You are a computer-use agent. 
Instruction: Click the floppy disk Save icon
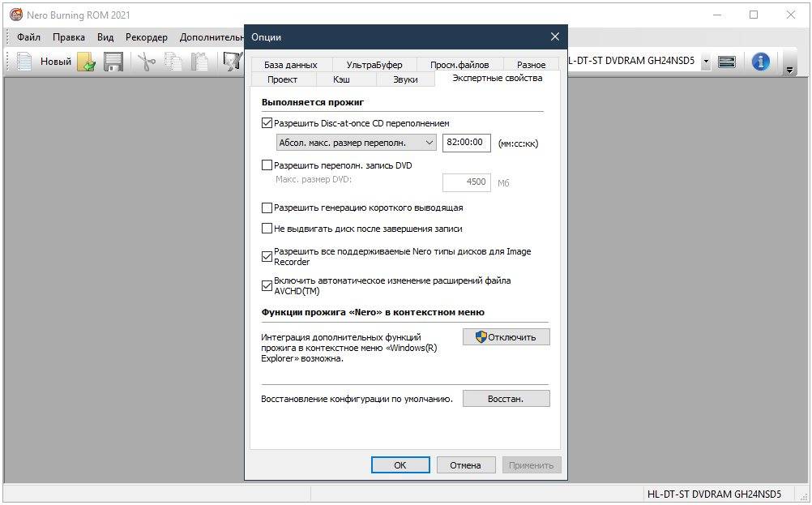[113, 62]
